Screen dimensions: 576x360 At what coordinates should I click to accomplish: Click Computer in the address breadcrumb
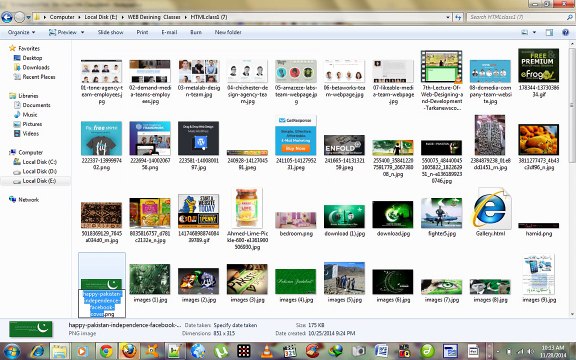[x=62, y=17]
